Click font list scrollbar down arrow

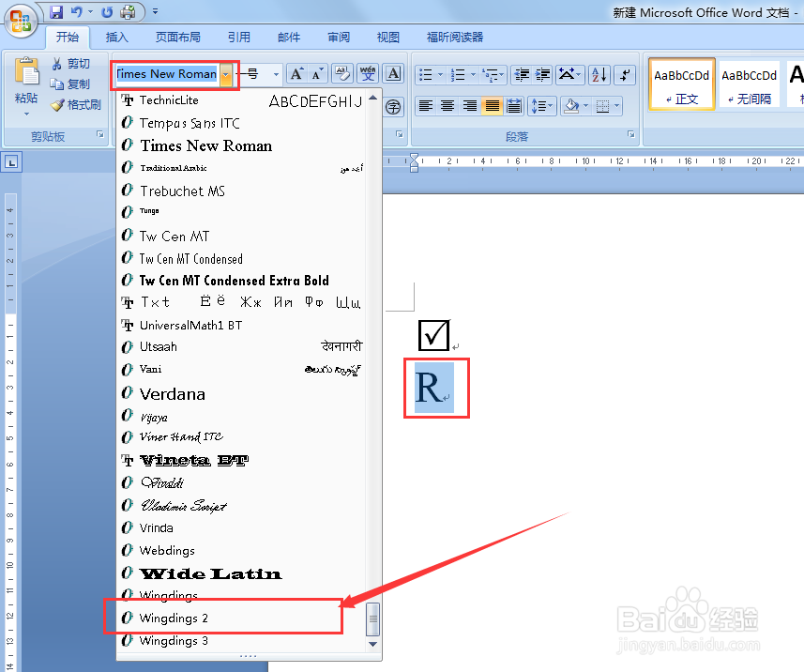[x=373, y=644]
